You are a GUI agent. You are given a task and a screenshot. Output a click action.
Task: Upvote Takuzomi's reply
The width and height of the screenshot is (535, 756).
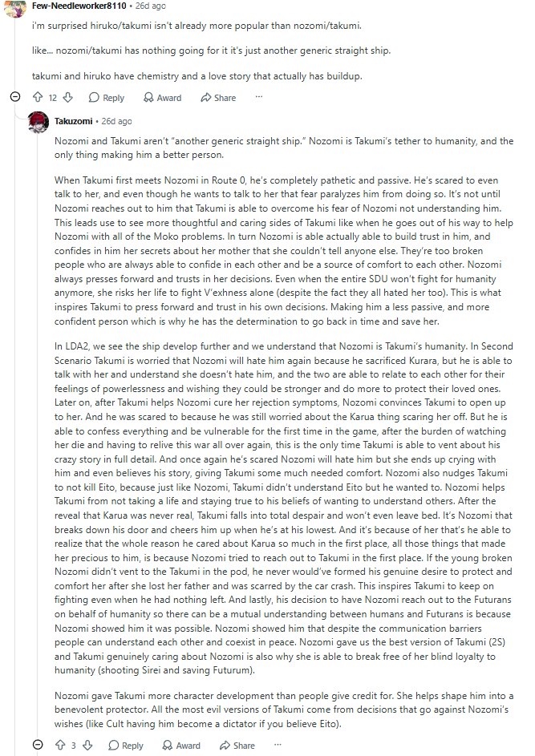tap(60, 746)
